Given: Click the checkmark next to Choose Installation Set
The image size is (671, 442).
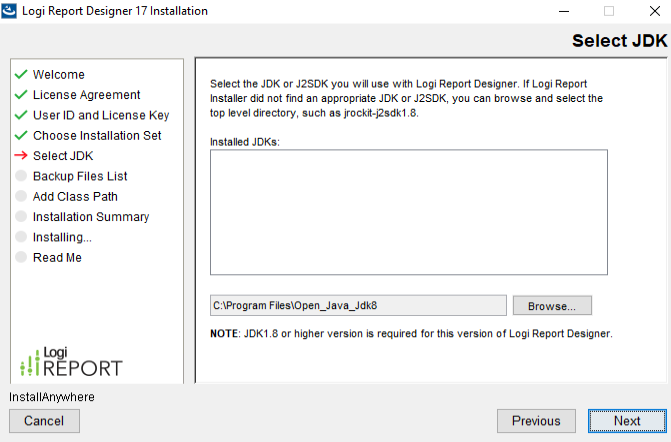Looking at the screenshot, I should 20,135.
